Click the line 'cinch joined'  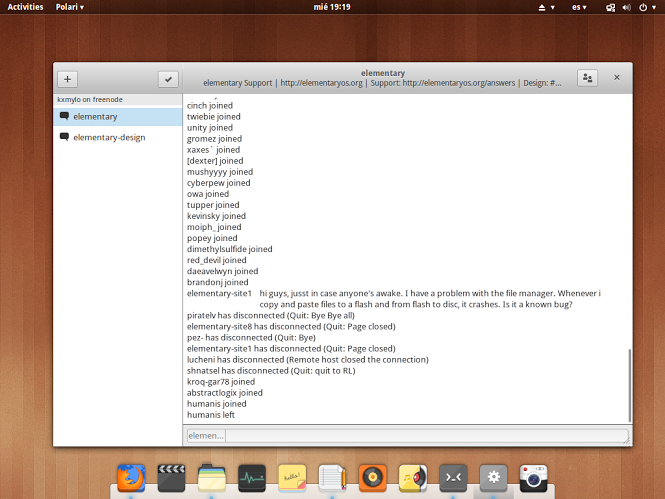pyautogui.click(x=210, y=106)
